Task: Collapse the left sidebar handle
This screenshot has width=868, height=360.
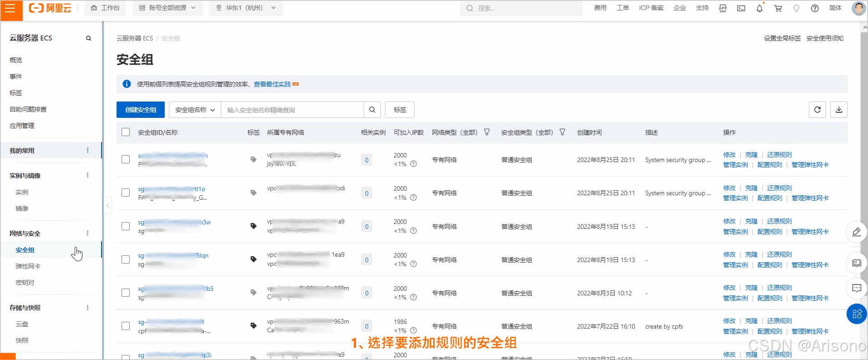Action: click(x=108, y=206)
